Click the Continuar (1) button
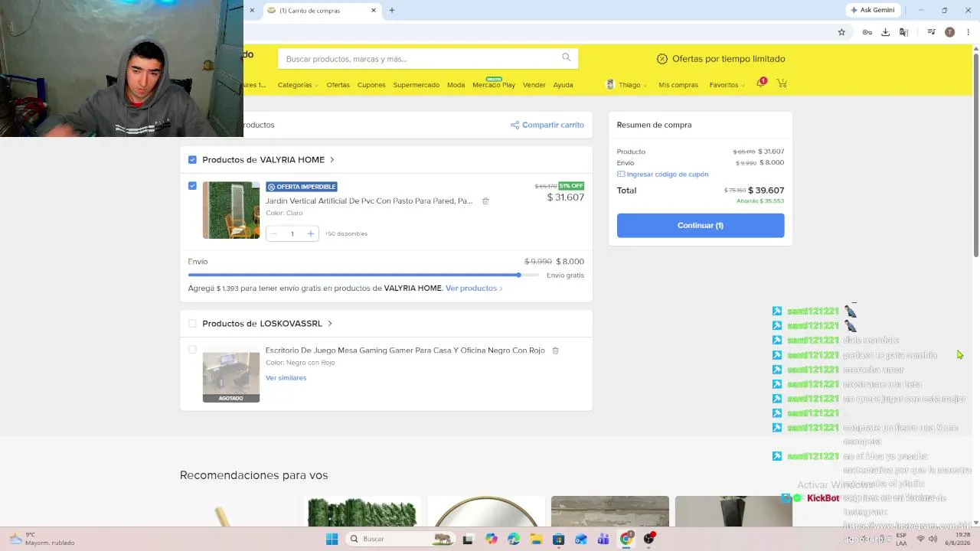 click(x=701, y=225)
